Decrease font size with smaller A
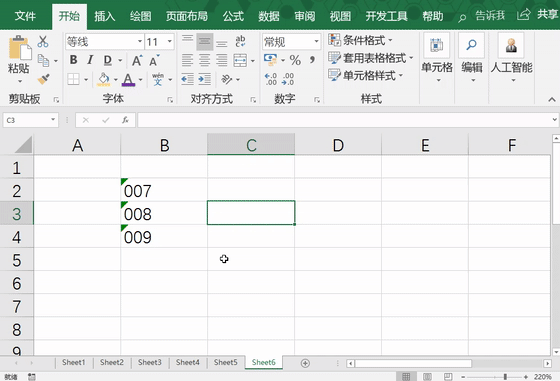Viewport: 560px width, 381px height. pyautogui.click(x=154, y=61)
